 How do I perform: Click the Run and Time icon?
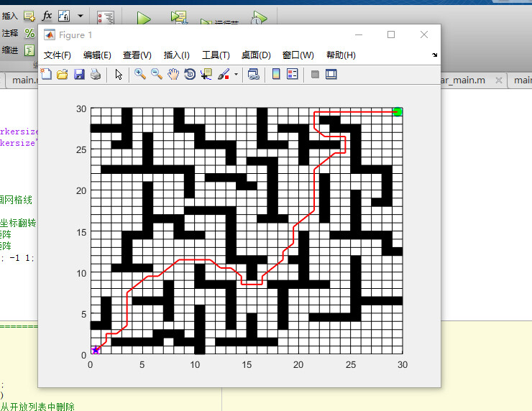tap(259, 18)
